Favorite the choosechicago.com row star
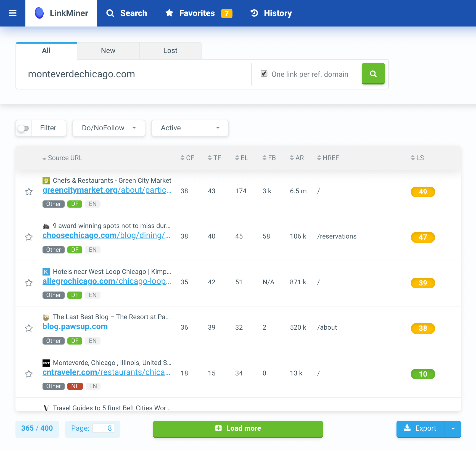 tap(29, 237)
